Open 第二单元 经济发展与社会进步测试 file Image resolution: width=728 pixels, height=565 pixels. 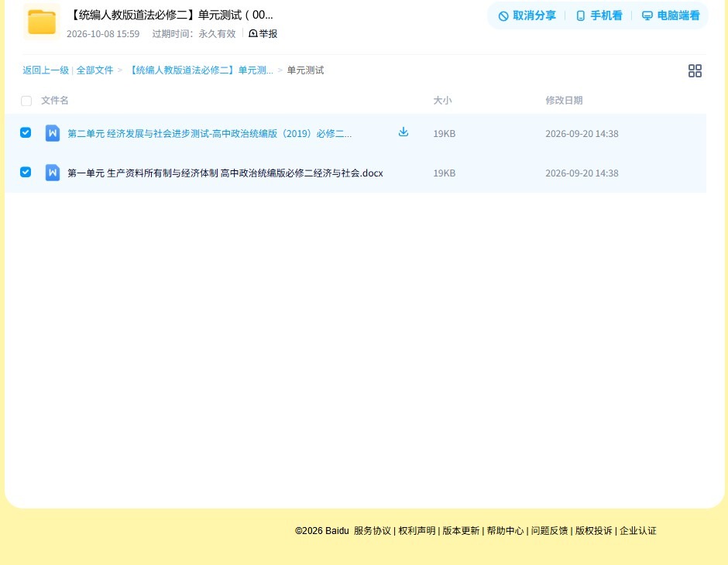(209, 134)
